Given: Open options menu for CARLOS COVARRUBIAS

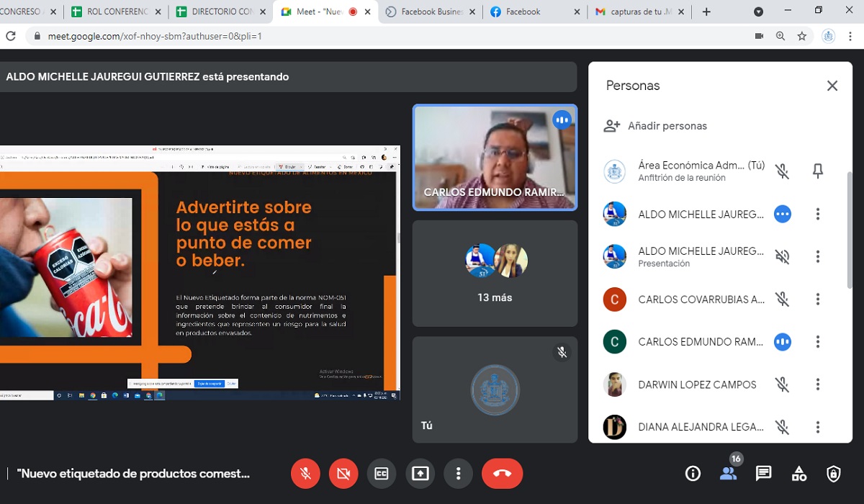Looking at the screenshot, I should 818,299.
